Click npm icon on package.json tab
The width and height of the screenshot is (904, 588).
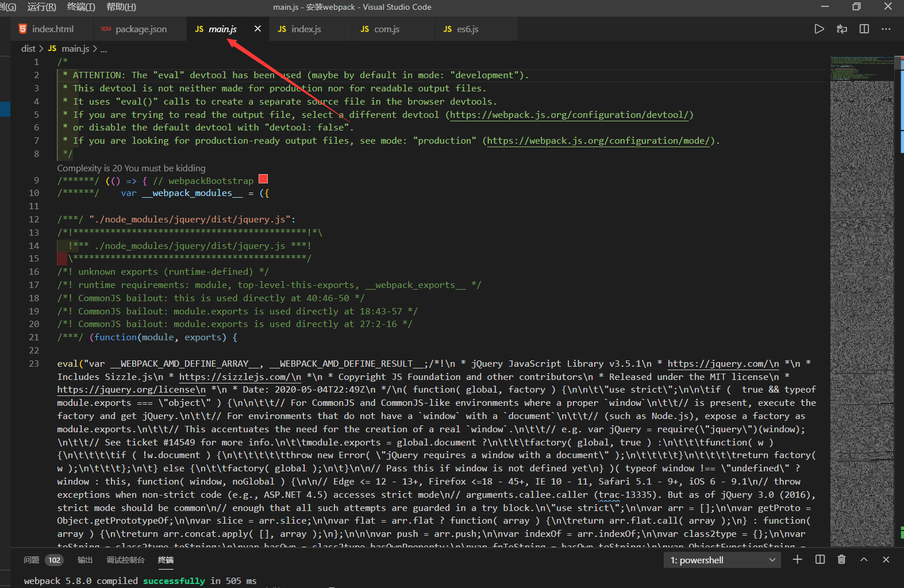click(106, 29)
